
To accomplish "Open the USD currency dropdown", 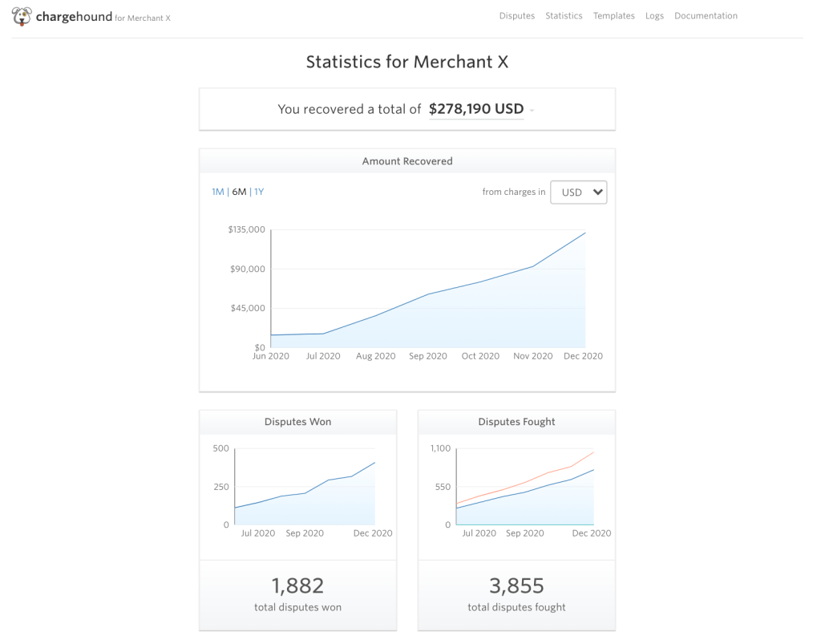I will 579,192.
